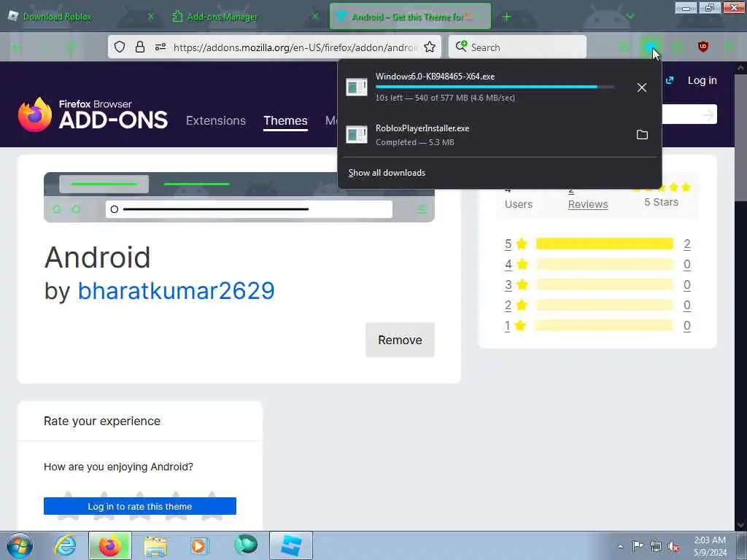The width and height of the screenshot is (747, 560).
Task: Click the RobloxPlayerInstaller.exe file icon
Action: tap(356, 135)
